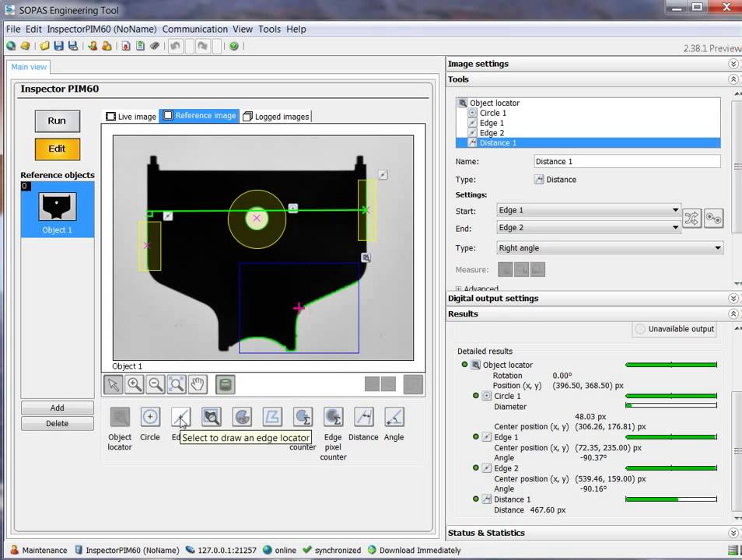Click the Name field containing Distance 1

point(627,162)
